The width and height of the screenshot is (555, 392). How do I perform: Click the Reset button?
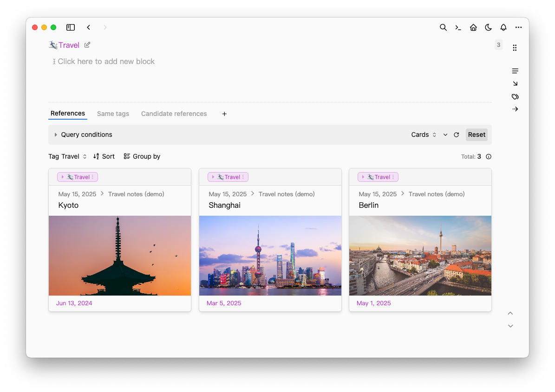pos(477,135)
